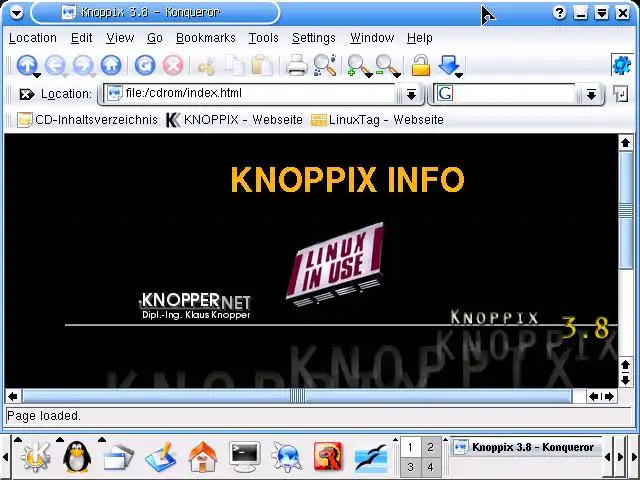Click the horizontal scrollbar thumb
Screen dimensions: 640x480
297,396
